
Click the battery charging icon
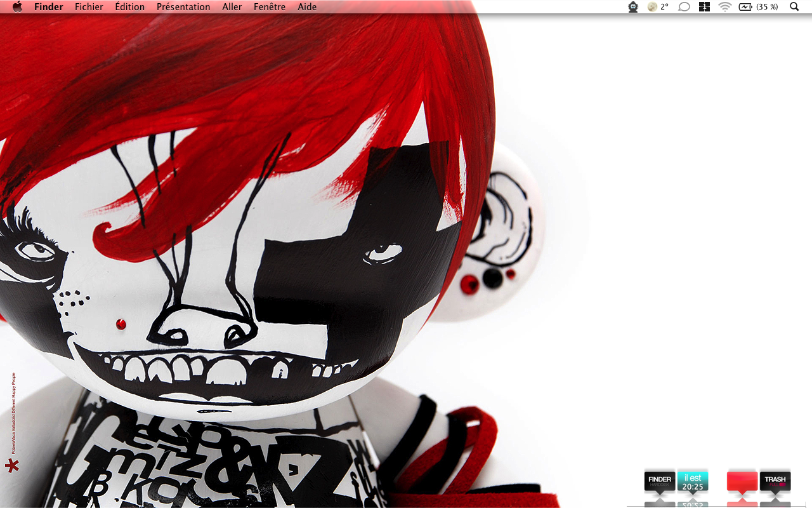tap(745, 7)
